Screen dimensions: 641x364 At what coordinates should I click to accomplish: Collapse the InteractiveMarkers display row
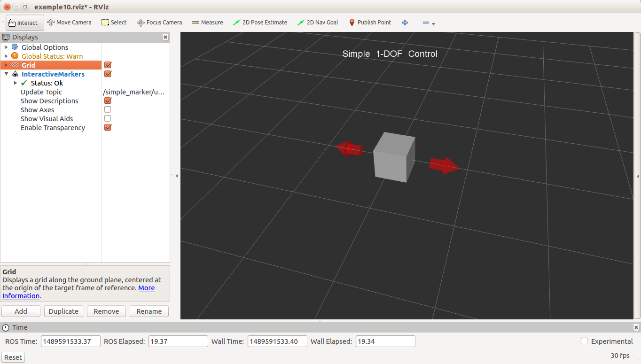point(6,74)
